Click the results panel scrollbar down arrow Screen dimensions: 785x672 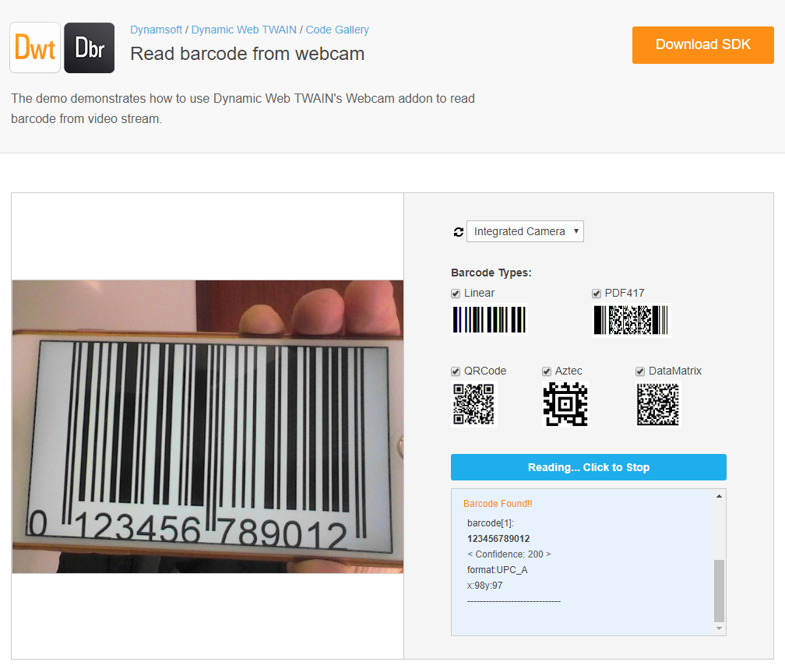click(720, 628)
